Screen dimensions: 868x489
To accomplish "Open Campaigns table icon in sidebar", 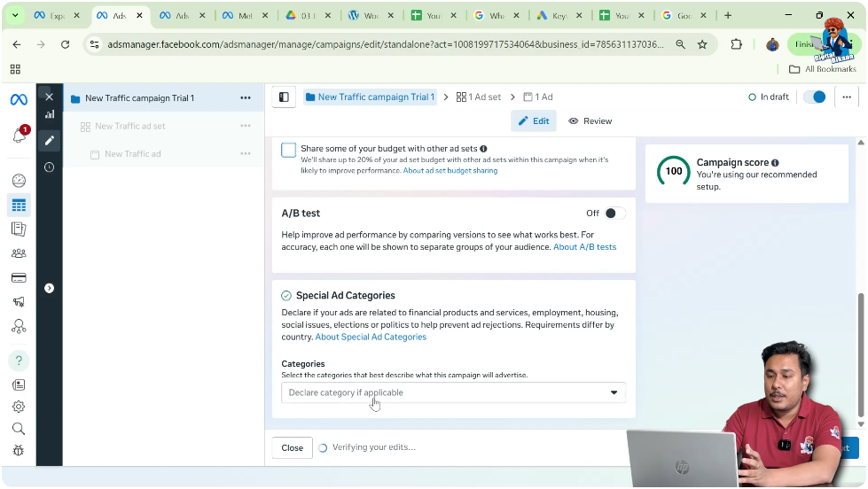I will [x=19, y=206].
